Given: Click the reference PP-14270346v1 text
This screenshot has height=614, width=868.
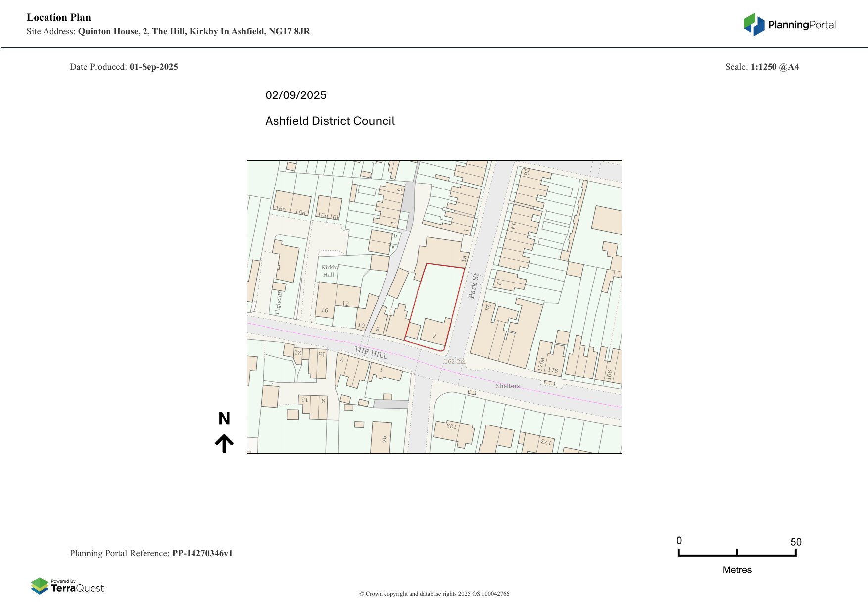Looking at the screenshot, I should [x=202, y=553].
